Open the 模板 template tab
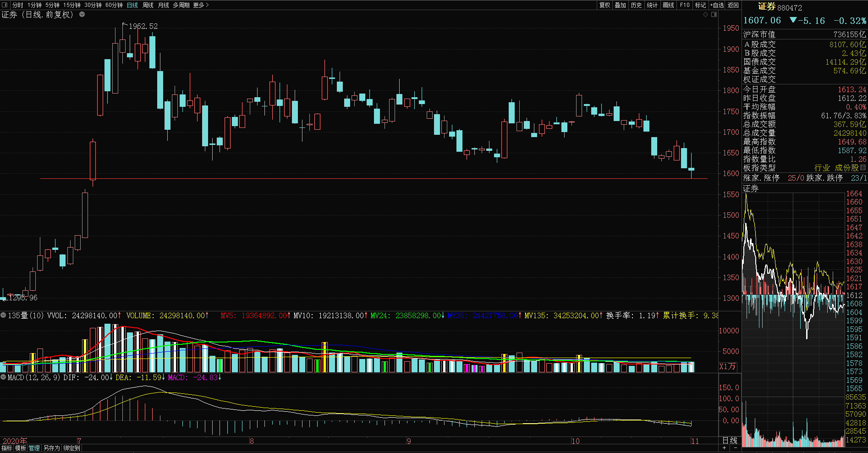 tap(21, 448)
